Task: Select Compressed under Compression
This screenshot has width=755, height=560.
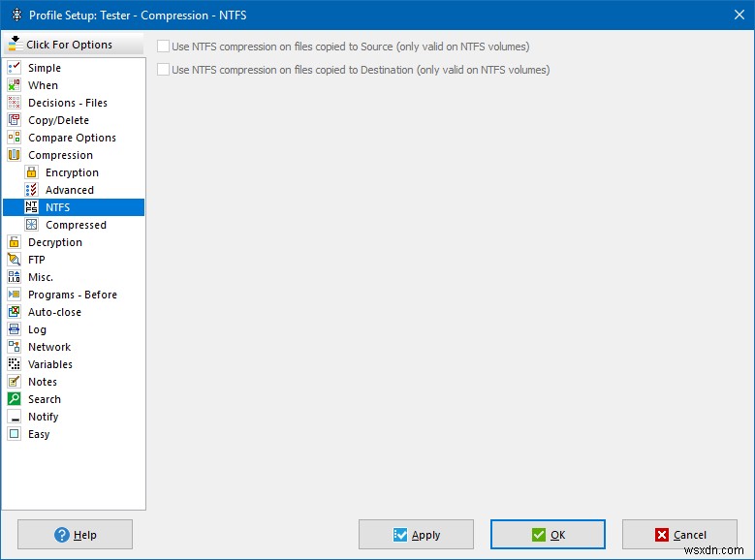Action: pyautogui.click(x=76, y=225)
